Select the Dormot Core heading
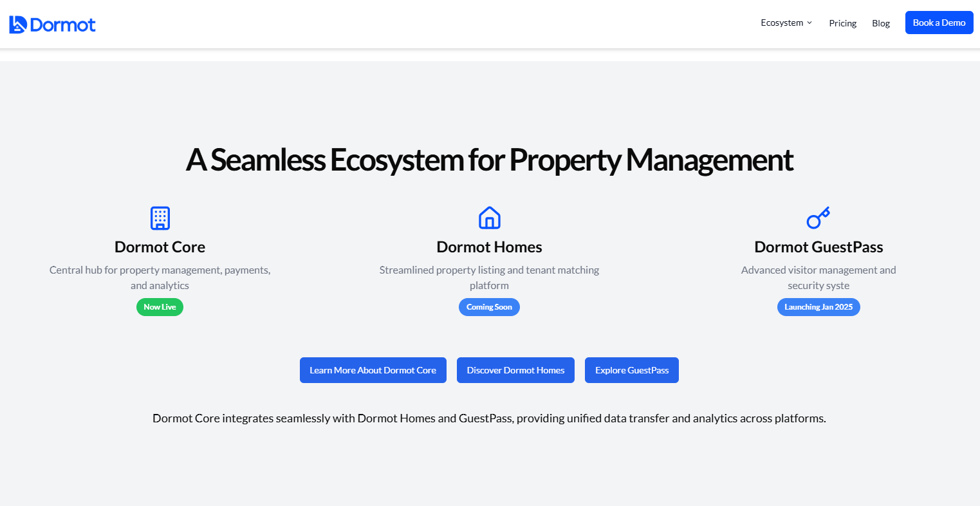The image size is (980, 506). [160, 247]
